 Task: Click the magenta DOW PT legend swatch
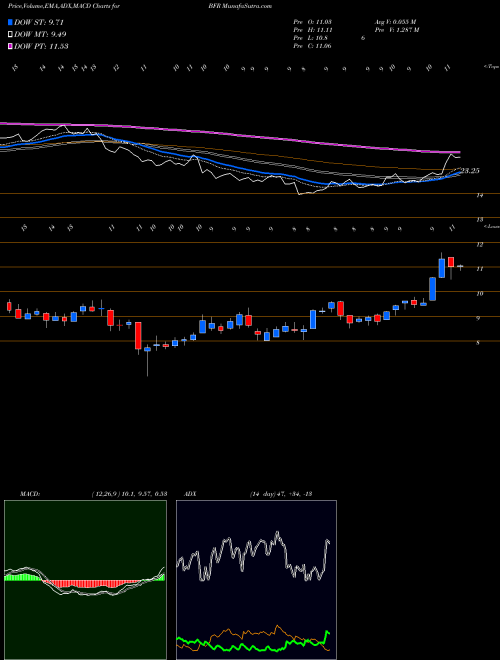(10, 46)
